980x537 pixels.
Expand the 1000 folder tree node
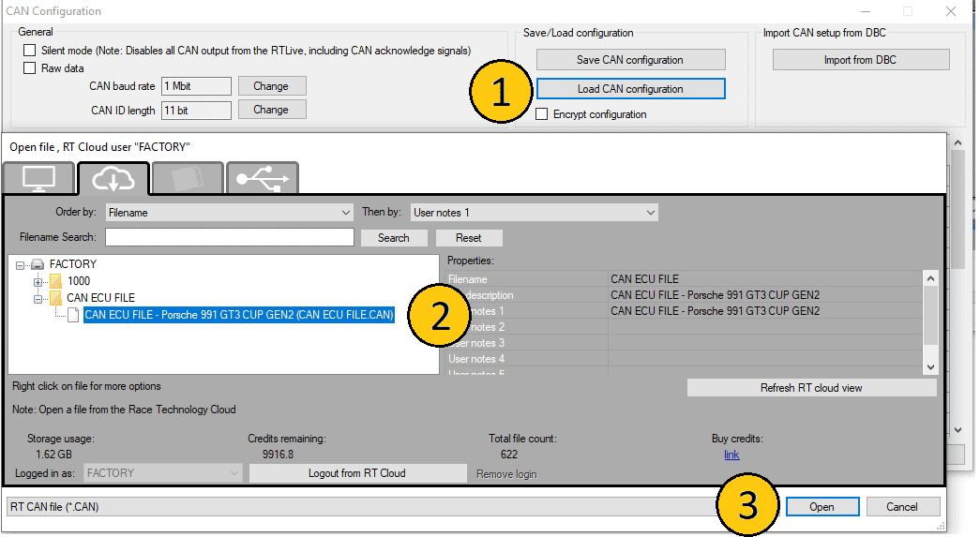tap(38, 281)
